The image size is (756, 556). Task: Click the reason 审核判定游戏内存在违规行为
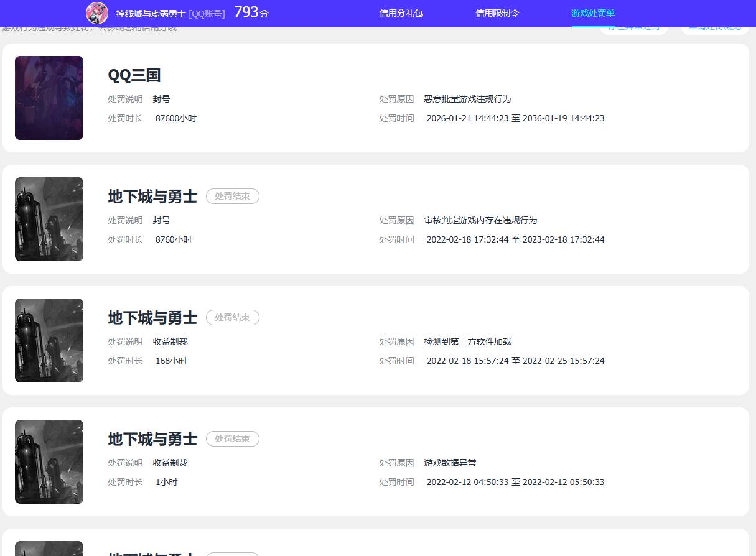point(480,220)
